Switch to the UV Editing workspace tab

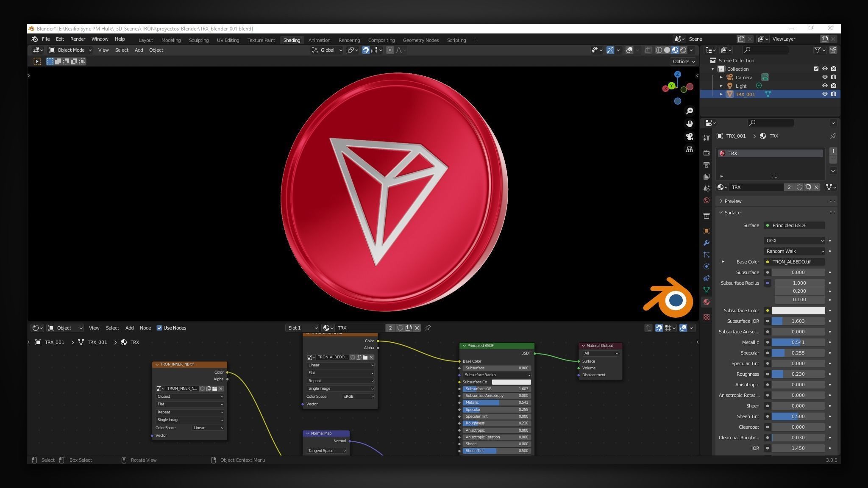coord(228,40)
